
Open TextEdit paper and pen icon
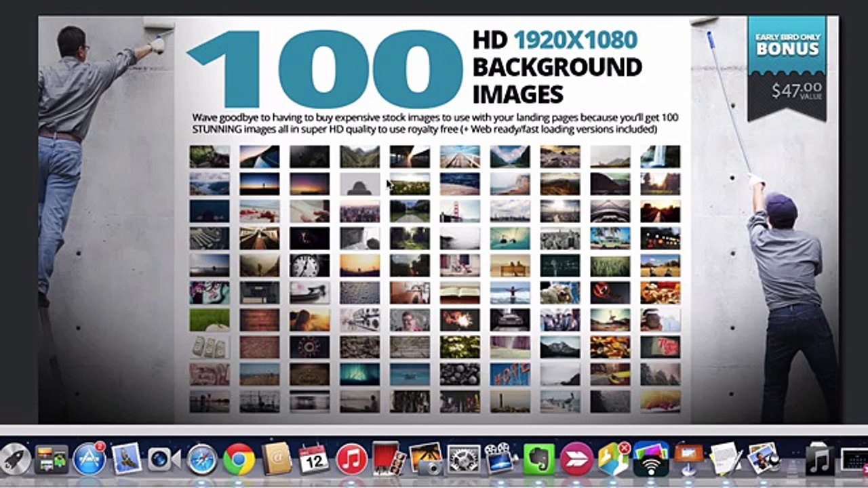pos(726,459)
